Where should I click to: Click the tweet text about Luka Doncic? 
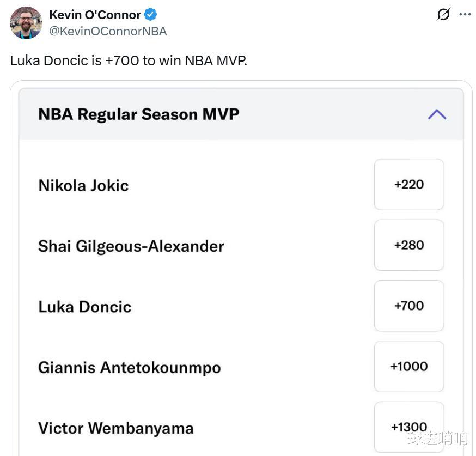129,60
